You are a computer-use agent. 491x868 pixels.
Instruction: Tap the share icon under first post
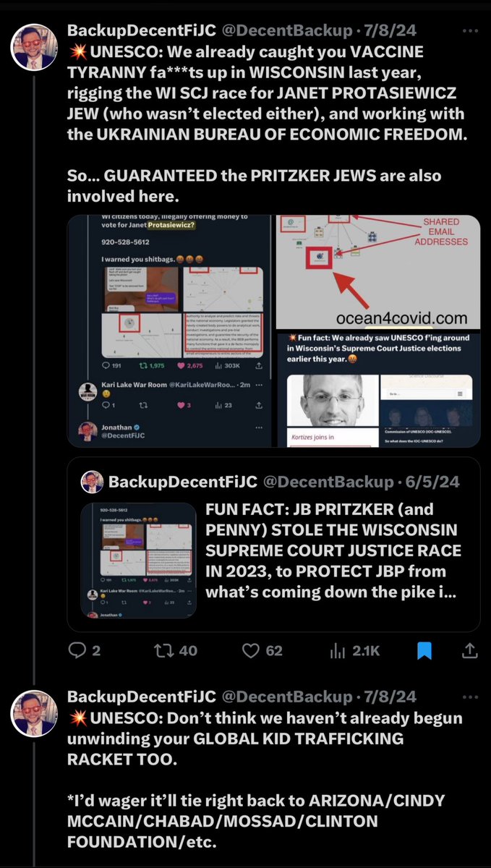[x=469, y=651]
